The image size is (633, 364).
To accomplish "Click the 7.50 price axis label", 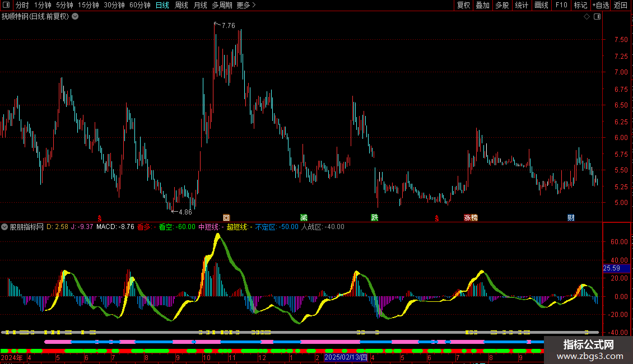I will coord(621,40).
